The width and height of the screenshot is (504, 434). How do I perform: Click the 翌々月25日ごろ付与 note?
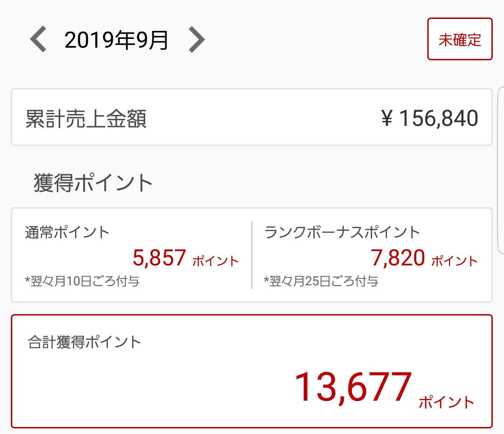(321, 281)
